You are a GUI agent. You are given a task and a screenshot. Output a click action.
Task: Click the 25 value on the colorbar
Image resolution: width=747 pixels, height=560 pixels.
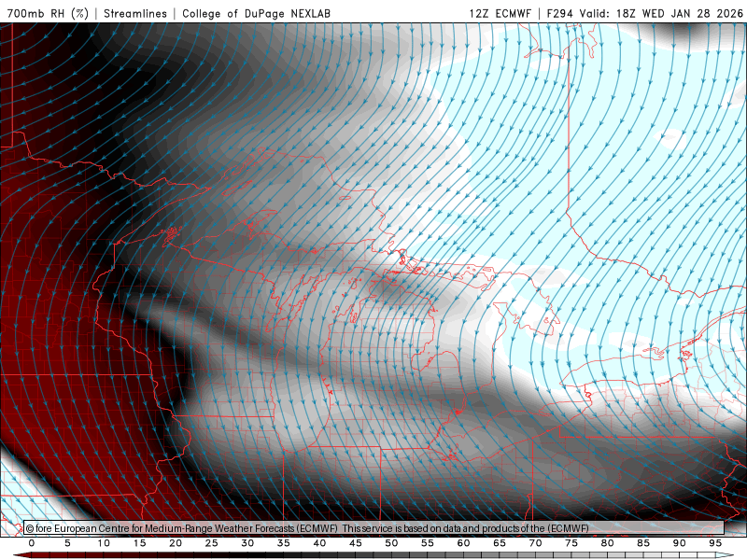[212, 543]
